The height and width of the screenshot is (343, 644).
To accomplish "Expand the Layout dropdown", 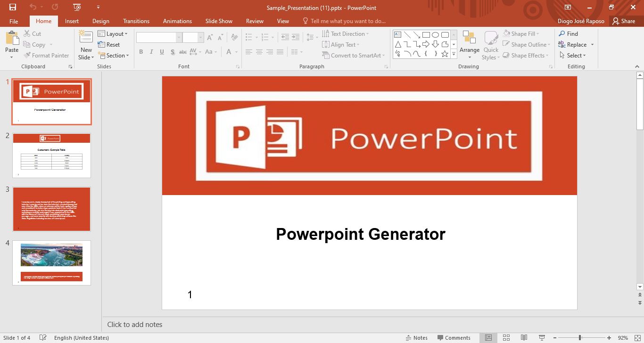I will [113, 34].
